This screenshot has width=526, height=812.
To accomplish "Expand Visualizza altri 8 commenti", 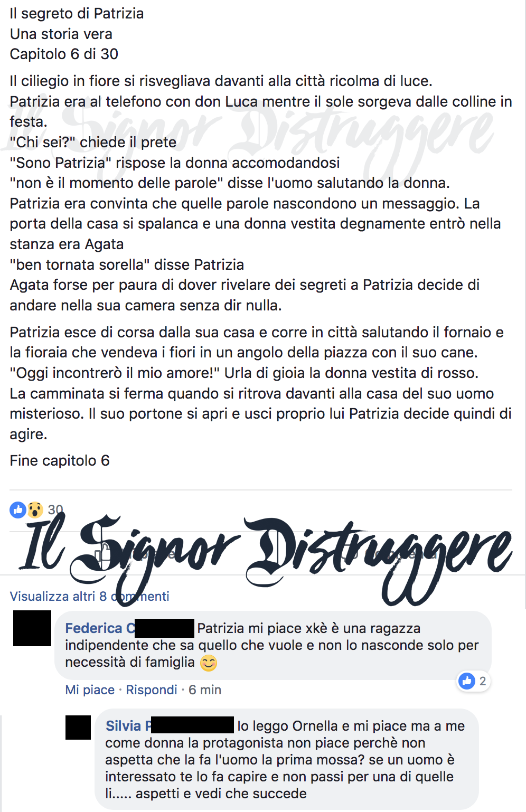I will pyautogui.click(x=89, y=596).
